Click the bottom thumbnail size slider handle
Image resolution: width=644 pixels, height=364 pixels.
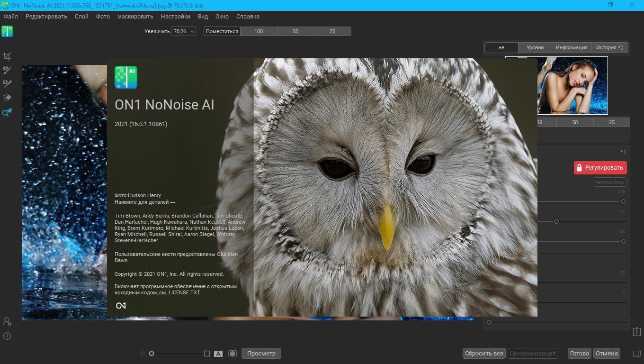pos(152,354)
